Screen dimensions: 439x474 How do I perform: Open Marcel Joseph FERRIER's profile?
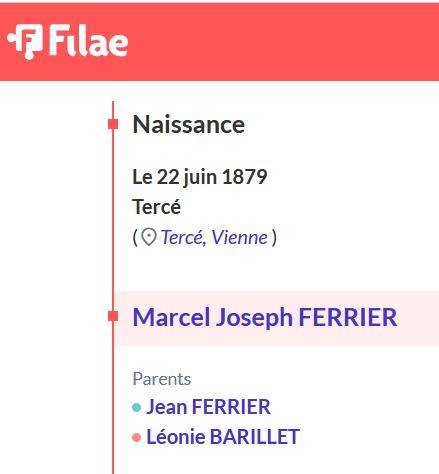pyautogui.click(x=265, y=317)
